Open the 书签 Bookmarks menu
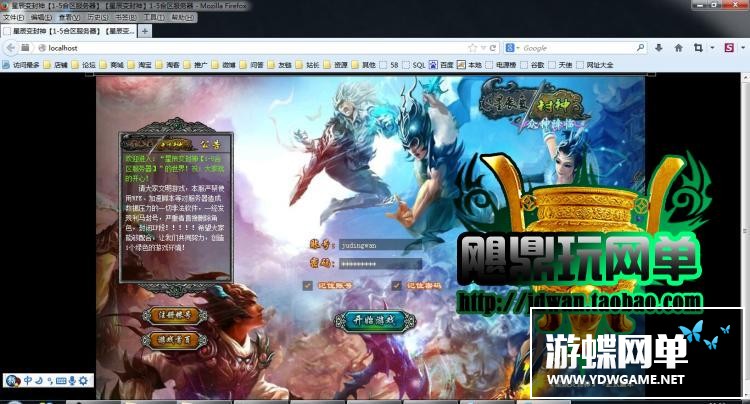 click(x=126, y=17)
